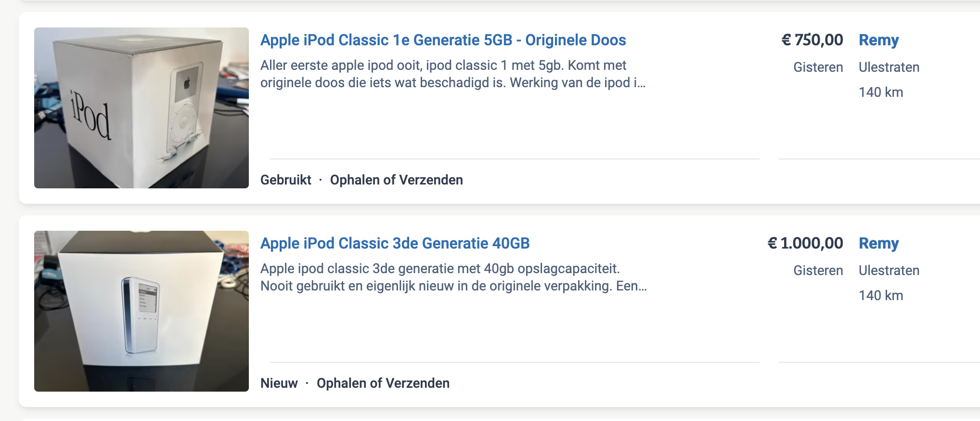980x421 pixels.
Task: Open the iPod 3de Generatie 40GB thumbnail
Action: point(142,311)
